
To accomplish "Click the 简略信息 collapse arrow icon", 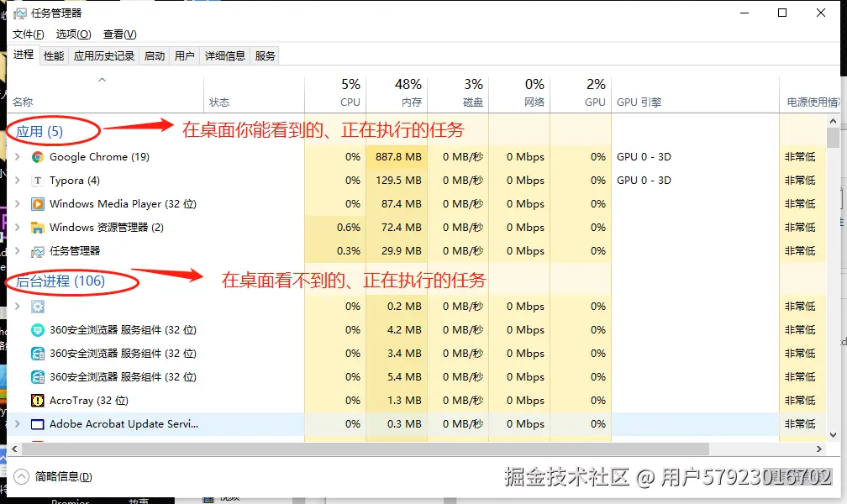I will click(x=21, y=476).
